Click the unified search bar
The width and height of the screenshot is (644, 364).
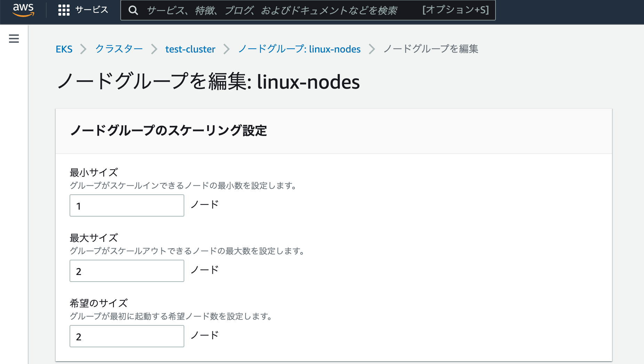point(278,10)
